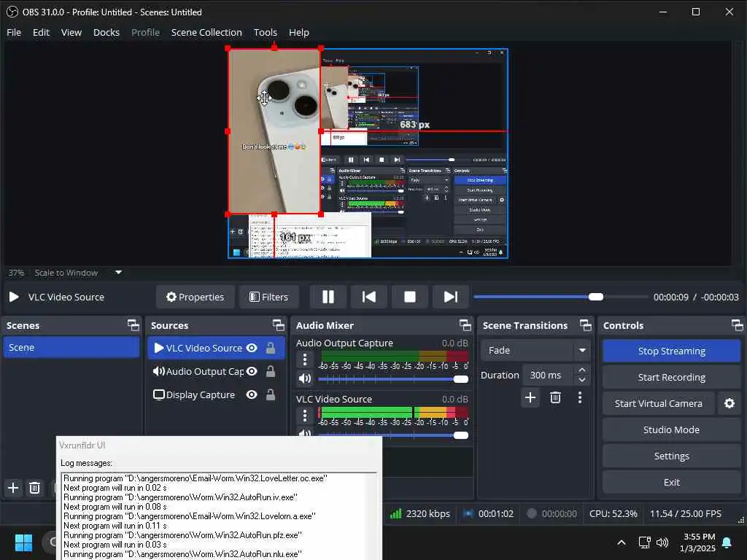Lock the Audio Output Capture source

click(271, 371)
